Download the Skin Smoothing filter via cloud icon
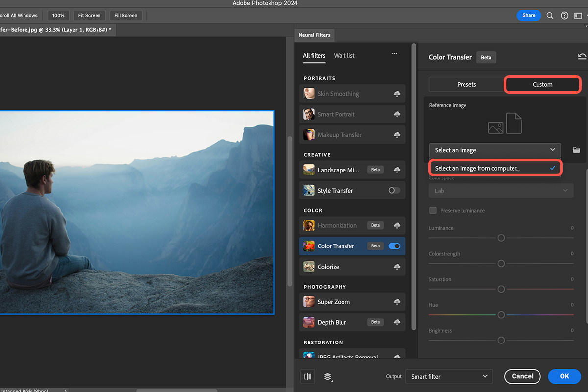The height and width of the screenshot is (392, 588). click(396, 93)
